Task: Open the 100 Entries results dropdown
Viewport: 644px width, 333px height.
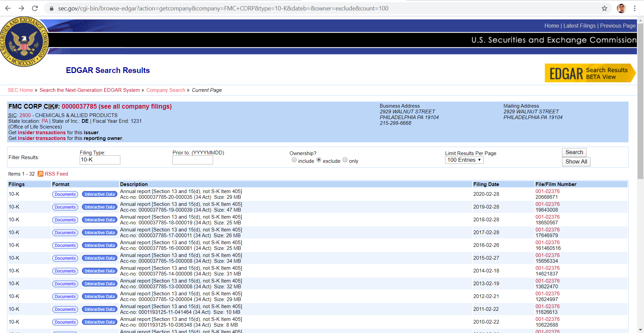Action: tap(464, 160)
